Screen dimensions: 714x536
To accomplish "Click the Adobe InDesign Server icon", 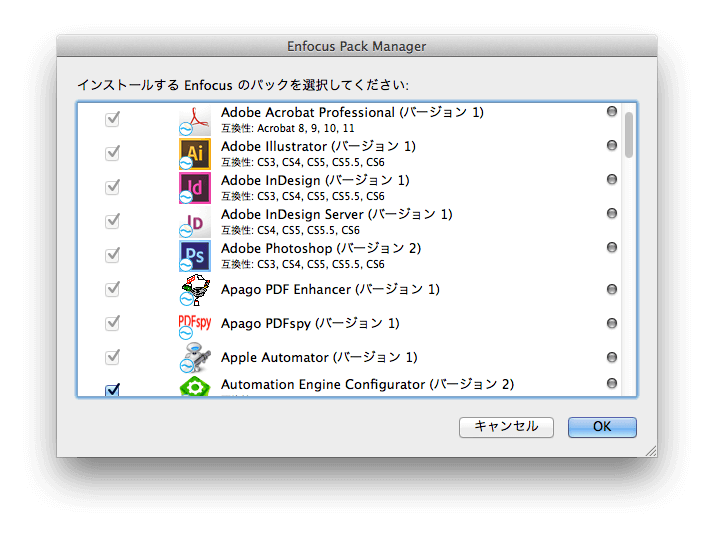I will [x=195, y=222].
